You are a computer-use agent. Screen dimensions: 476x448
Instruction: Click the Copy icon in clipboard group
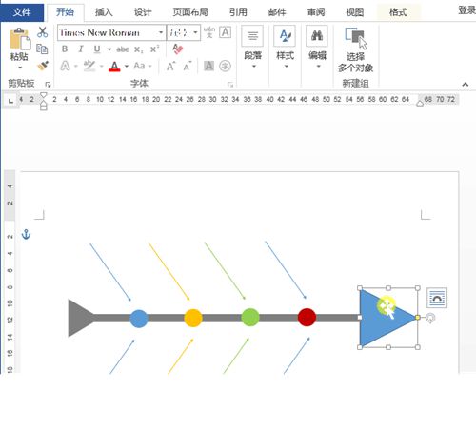pyautogui.click(x=42, y=49)
